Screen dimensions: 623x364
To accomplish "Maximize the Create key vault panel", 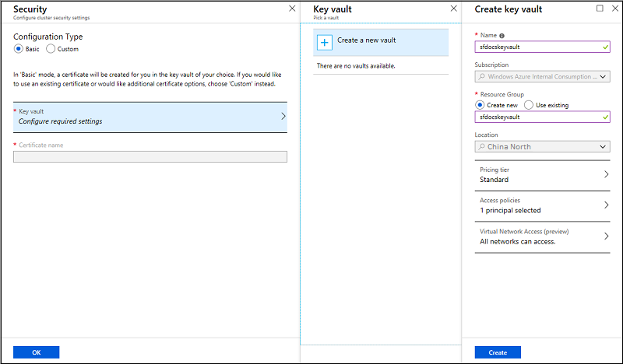I will [x=600, y=9].
